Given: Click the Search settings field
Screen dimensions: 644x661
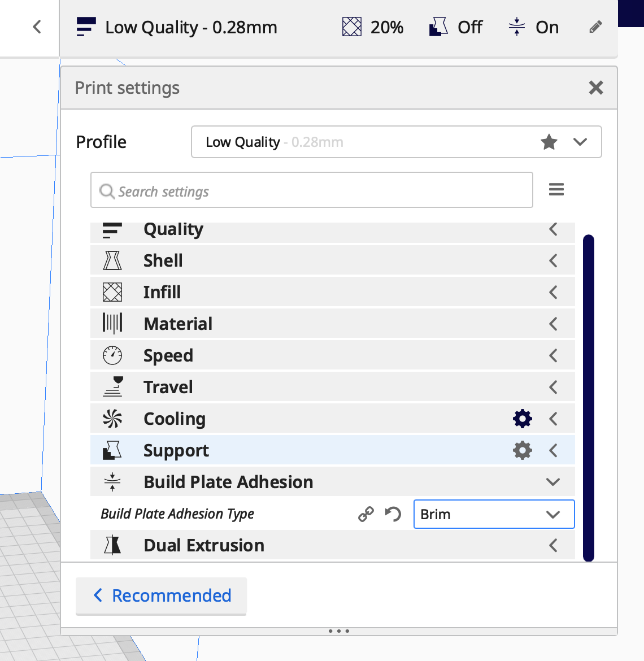Looking at the screenshot, I should (311, 190).
